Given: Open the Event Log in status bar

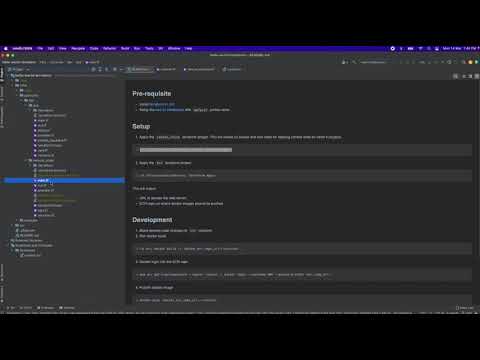Looking at the screenshot, I should [464, 308].
